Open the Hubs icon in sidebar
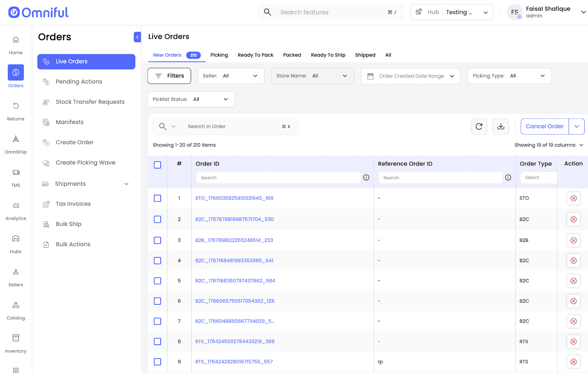Screen dimensions: 588x373 click(x=16, y=239)
